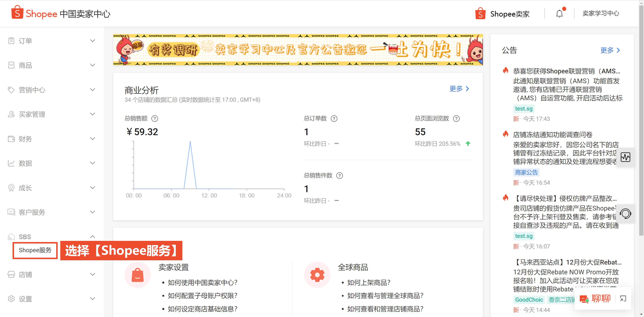
Task: Select the Shopee服务 submenu item
Action: point(35,250)
